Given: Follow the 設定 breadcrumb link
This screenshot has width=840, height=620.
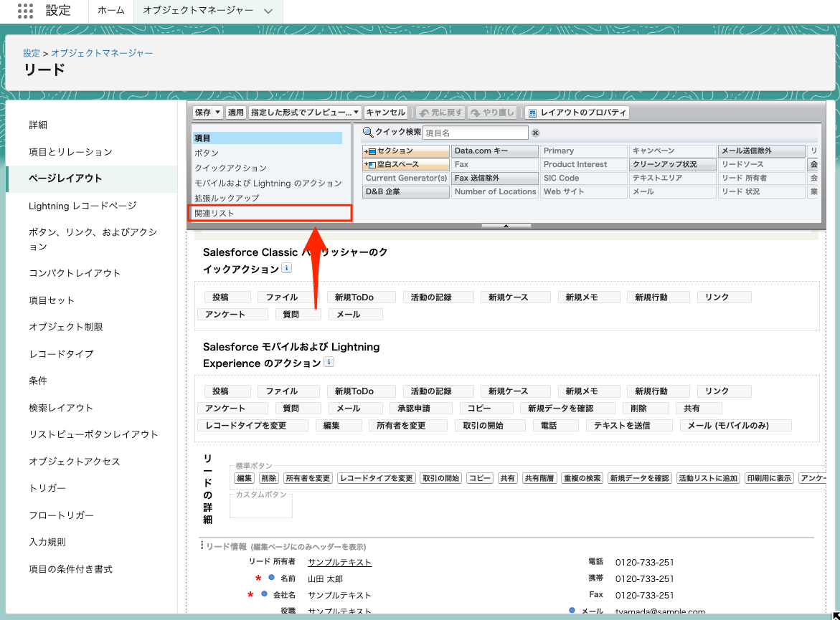Looking at the screenshot, I should pyautogui.click(x=32, y=53).
